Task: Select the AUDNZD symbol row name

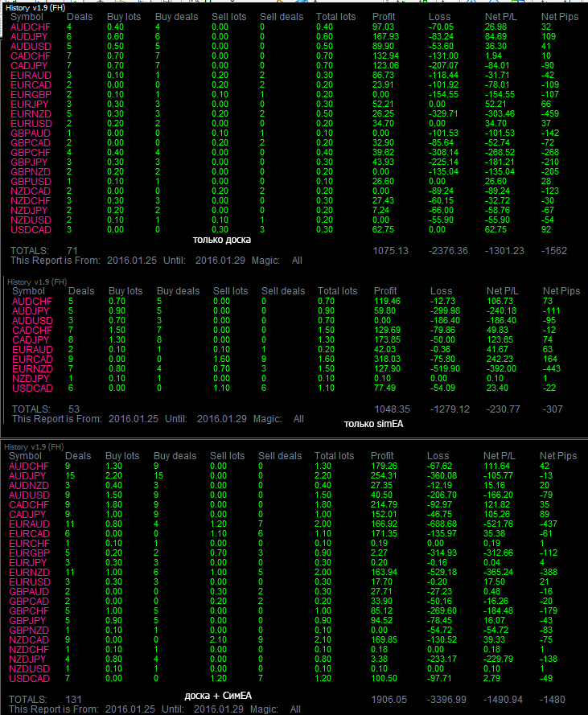Action: [29, 486]
